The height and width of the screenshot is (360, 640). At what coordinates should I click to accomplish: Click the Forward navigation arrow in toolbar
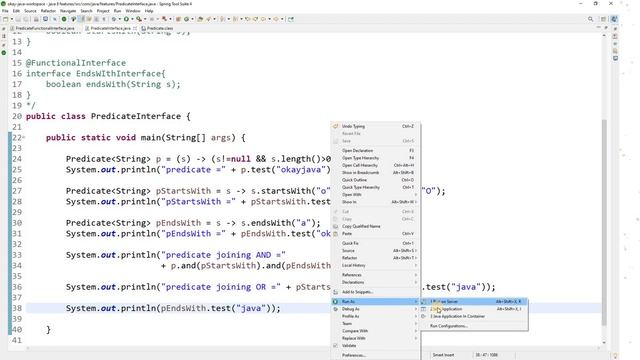click(276, 19)
